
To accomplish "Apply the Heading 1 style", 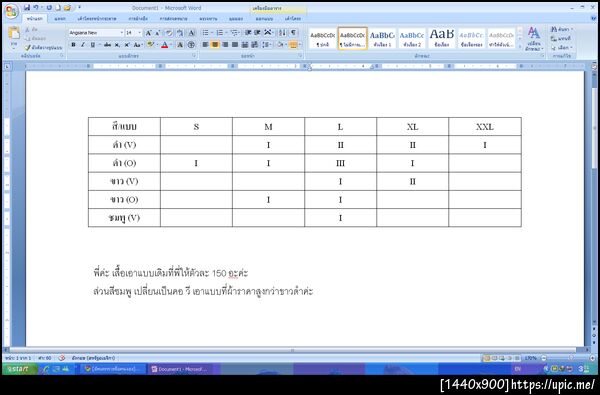I will click(382, 38).
